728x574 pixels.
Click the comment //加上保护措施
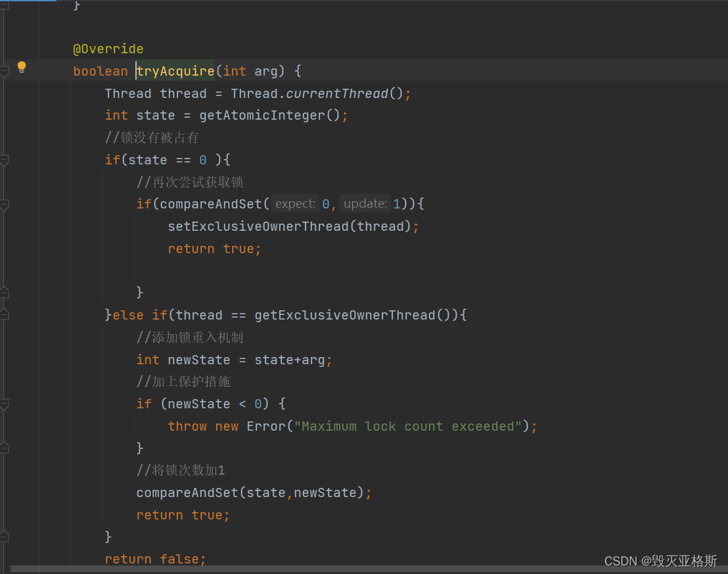183,381
